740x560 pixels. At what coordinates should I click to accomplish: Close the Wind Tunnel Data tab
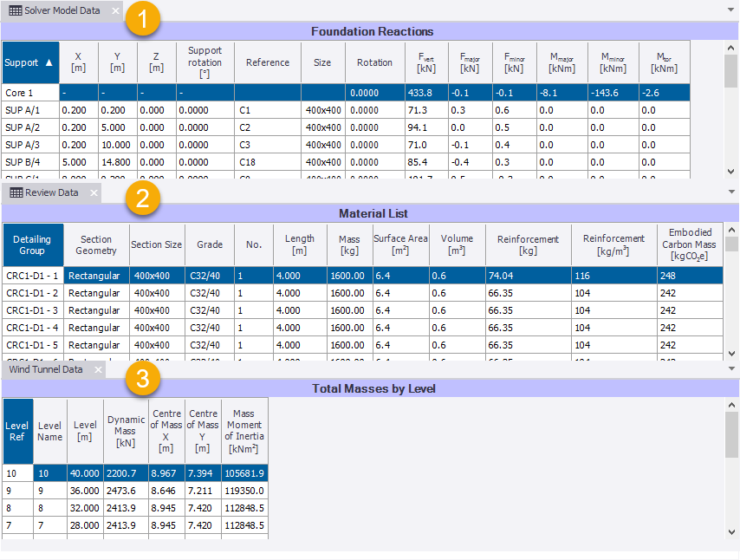[98, 369]
